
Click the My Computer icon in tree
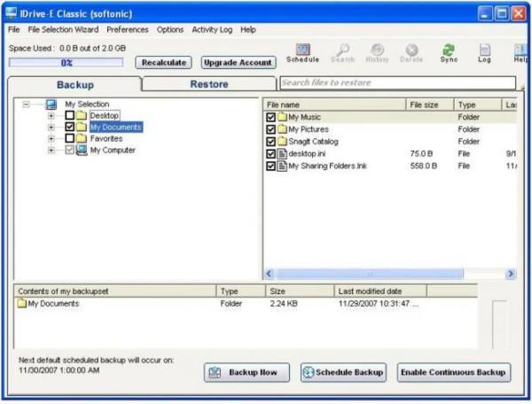point(82,150)
